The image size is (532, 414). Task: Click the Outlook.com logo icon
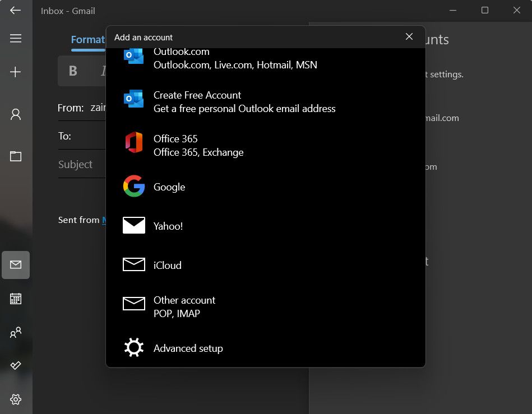[133, 56]
